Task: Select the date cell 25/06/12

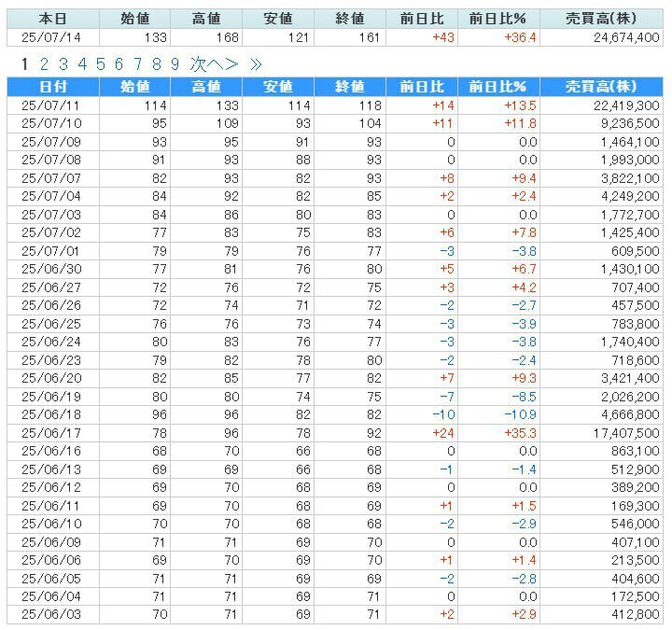Action: 51,488
